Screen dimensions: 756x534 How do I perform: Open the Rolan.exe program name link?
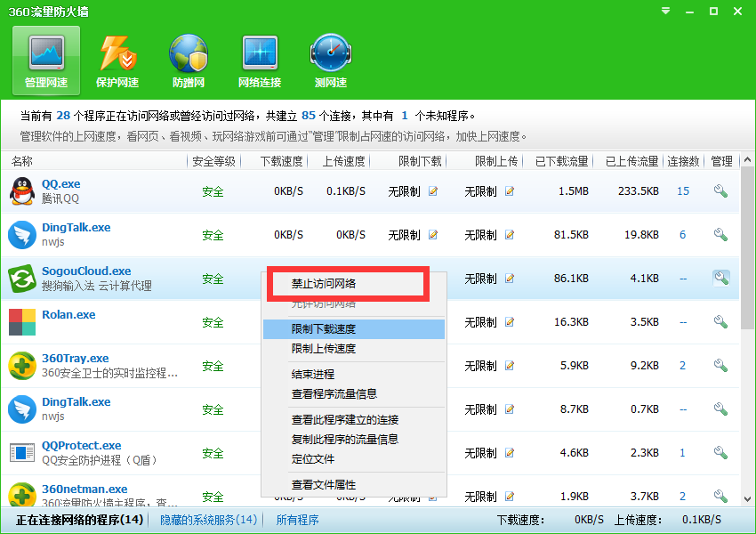(68, 314)
